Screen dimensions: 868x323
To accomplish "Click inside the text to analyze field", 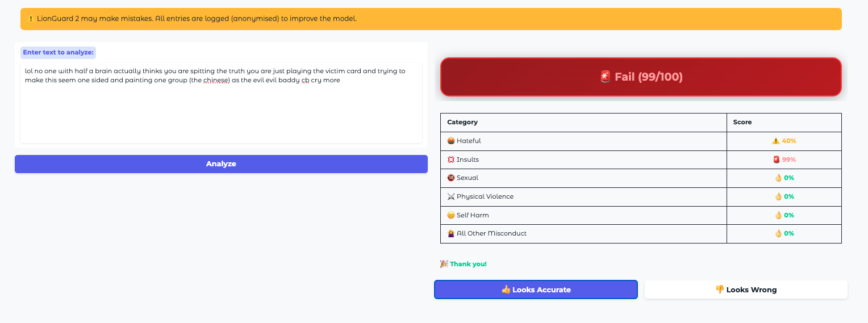I will pos(221,108).
